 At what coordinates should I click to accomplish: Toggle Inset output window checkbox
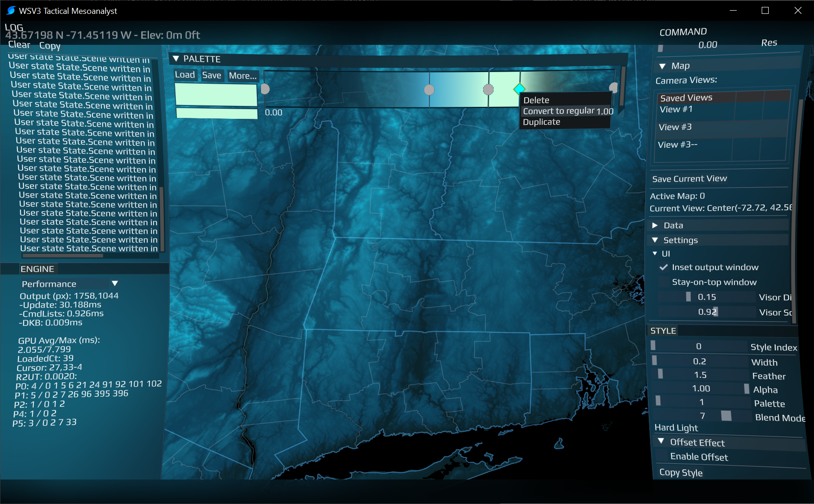pyautogui.click(x=664, y=267)
